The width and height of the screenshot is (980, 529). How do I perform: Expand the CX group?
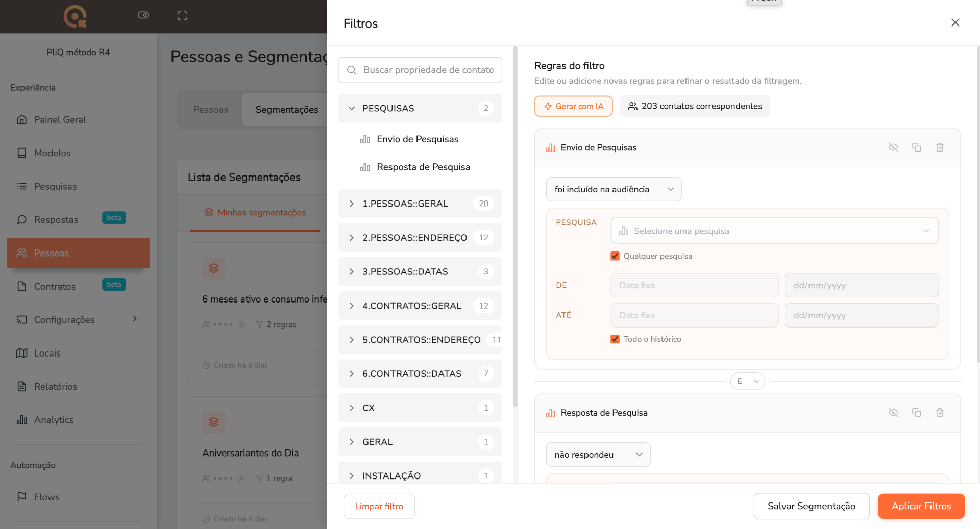click(x=420, y=408)
